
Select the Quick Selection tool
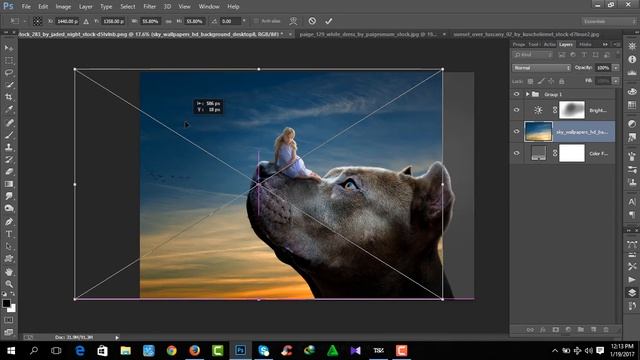point(9,85)
